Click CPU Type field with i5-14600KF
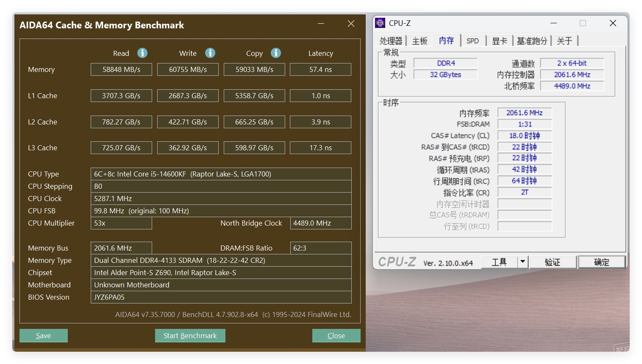 point(221,174)
